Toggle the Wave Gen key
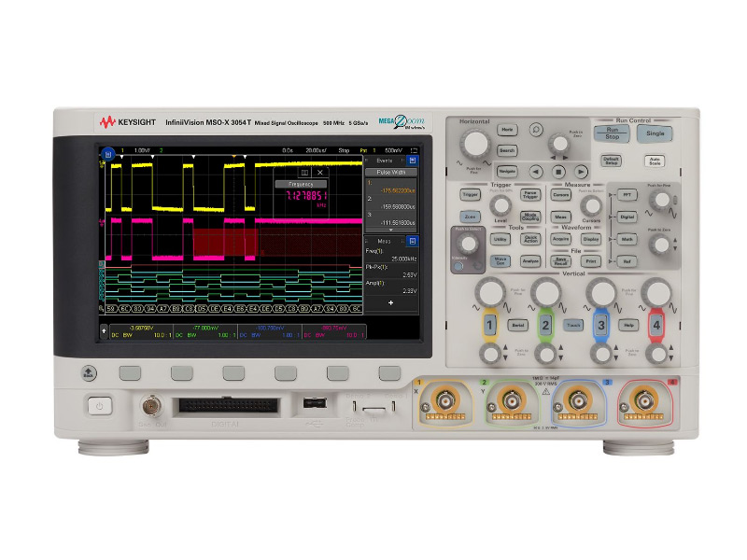 click(500, 261)
